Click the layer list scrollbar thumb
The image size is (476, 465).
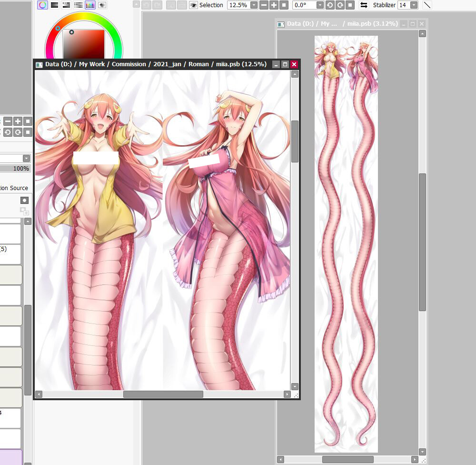[x=28, y=350]
